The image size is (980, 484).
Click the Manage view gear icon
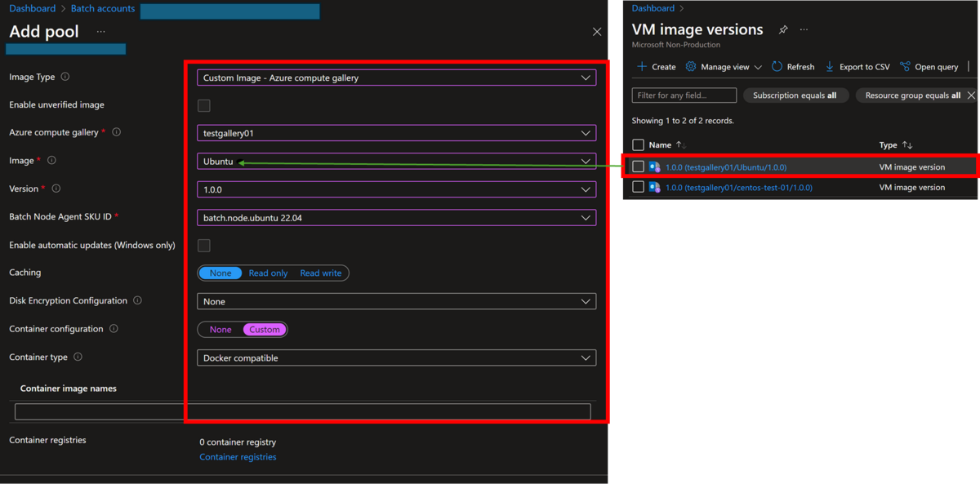pos(691,67)
